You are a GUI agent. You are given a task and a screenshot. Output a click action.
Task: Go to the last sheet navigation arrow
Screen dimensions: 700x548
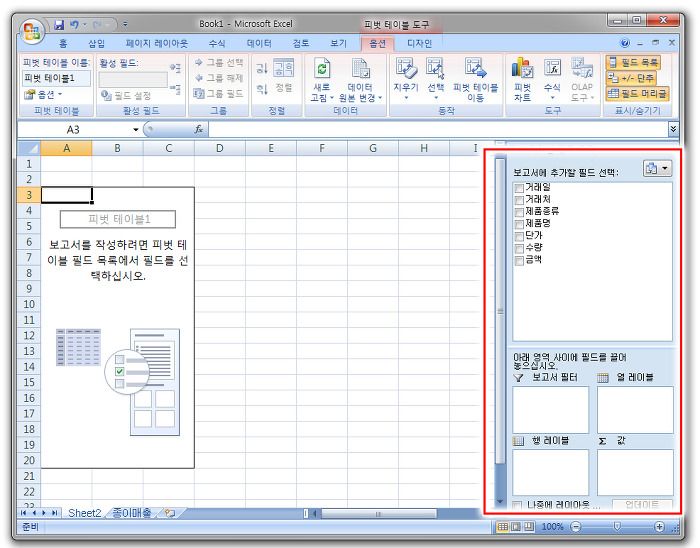click(x=54, y=513)
